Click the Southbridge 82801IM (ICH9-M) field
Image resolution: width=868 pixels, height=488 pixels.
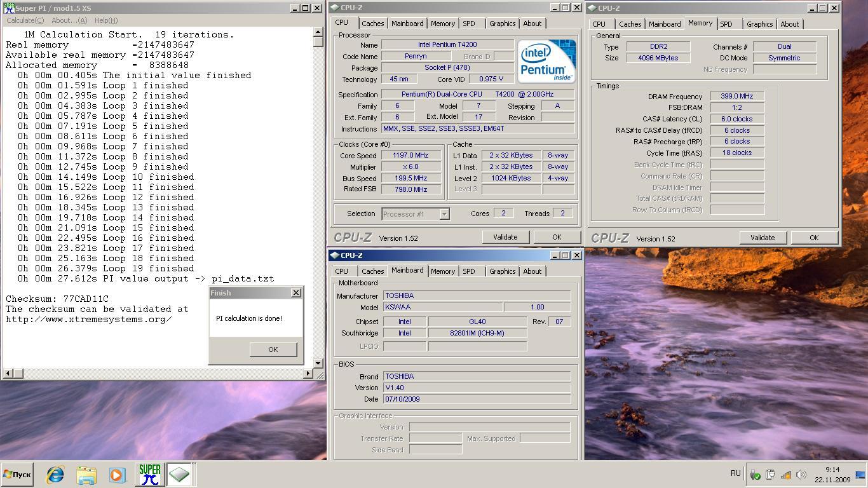[477, 333]
